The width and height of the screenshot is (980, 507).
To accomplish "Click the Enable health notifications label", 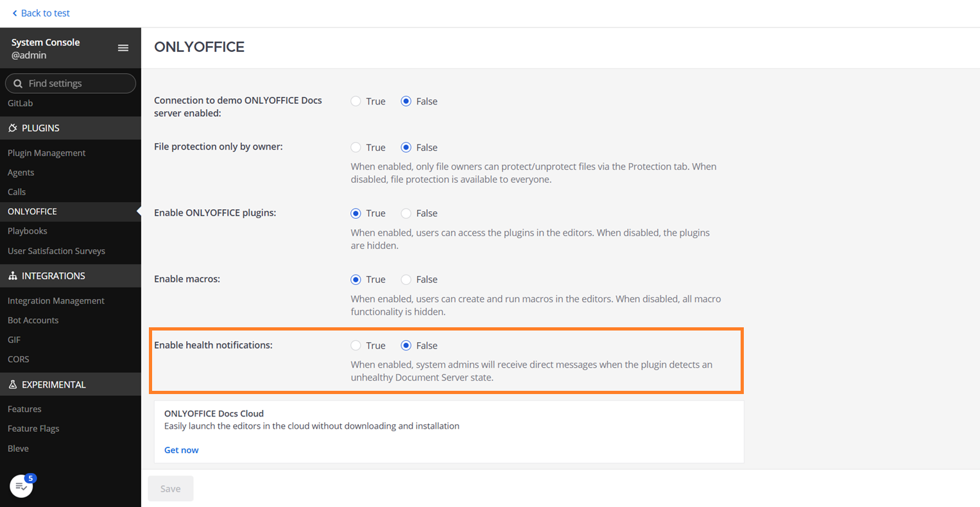I will 213,345.
